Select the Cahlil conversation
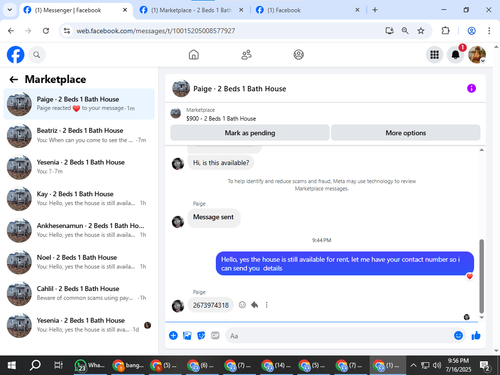The image size is (500, 375). (79, 293)
